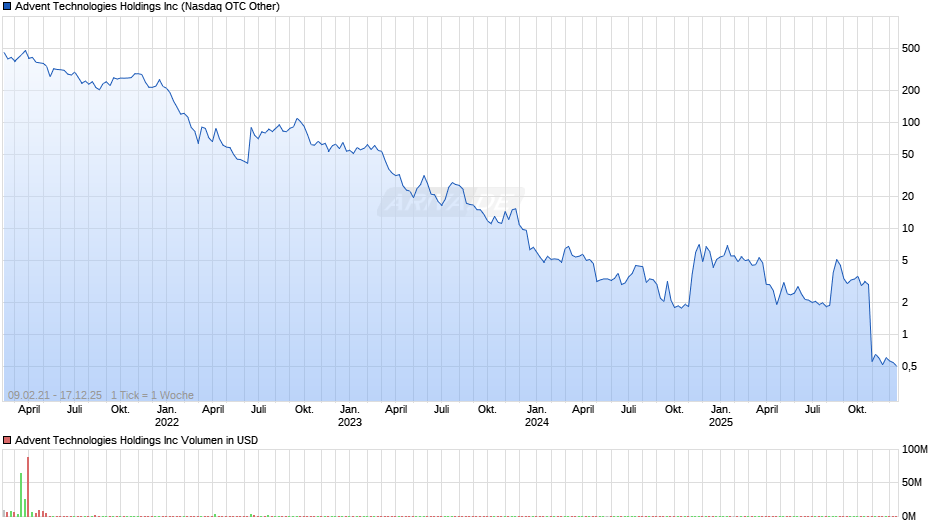Click the volume axis label '50M'

point(912,483)
